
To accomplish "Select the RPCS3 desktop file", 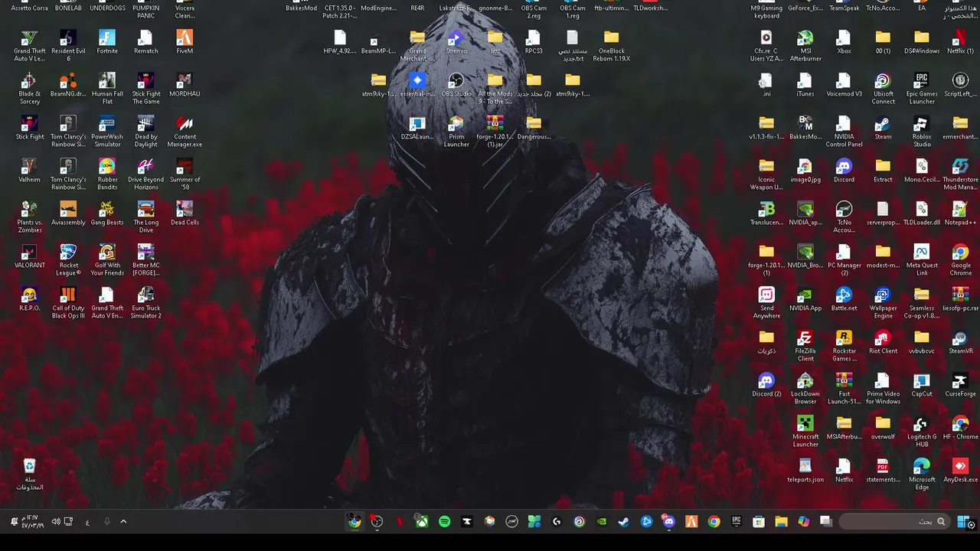I will pos(534,42).
